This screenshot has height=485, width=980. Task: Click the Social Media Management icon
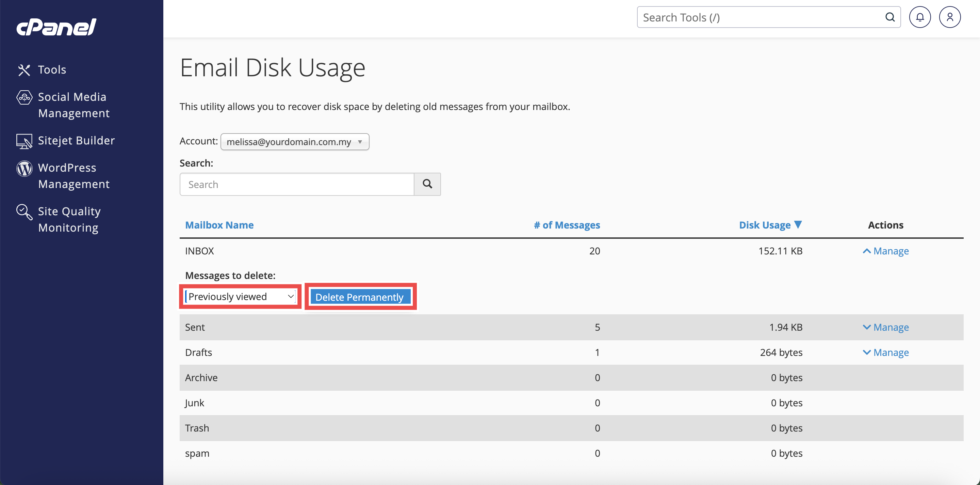pos(24,97)
